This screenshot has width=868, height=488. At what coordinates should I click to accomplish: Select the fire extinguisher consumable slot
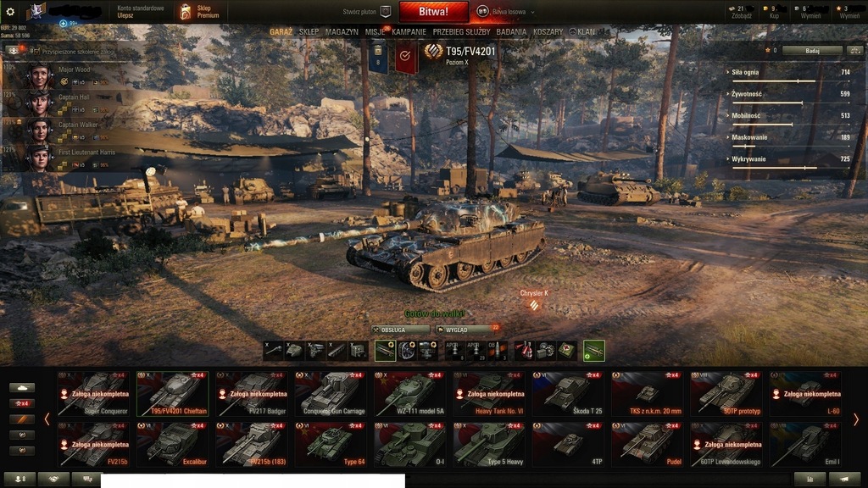(x=524, y=350)
